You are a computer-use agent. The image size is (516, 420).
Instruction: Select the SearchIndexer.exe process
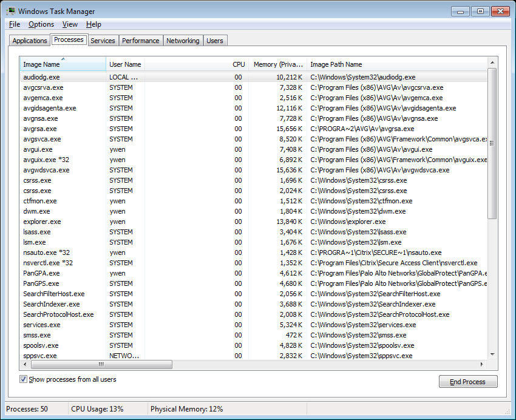click(253, 304)
